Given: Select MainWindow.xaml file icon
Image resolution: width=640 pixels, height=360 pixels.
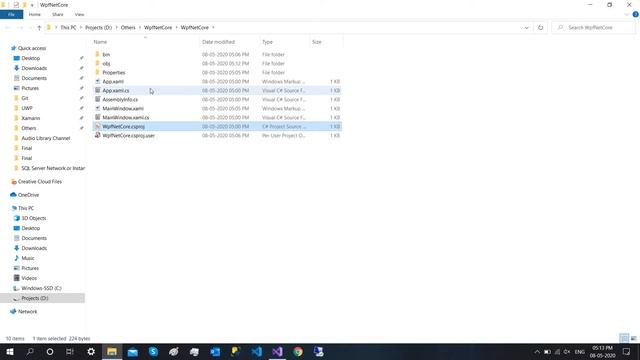Looking at the screenshot, I should click(x=98, y=108).
